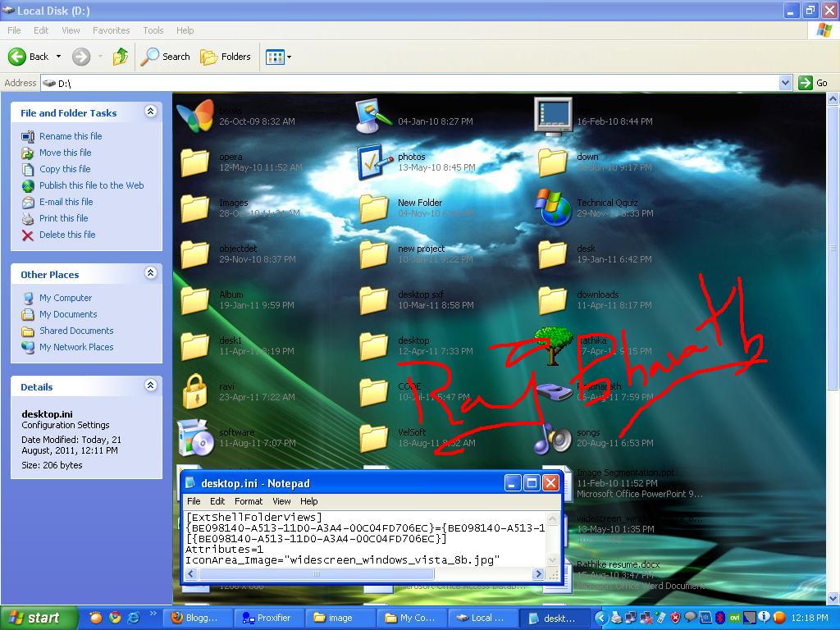Select the opera folder icon
The image size is (840, 630).
194,162
